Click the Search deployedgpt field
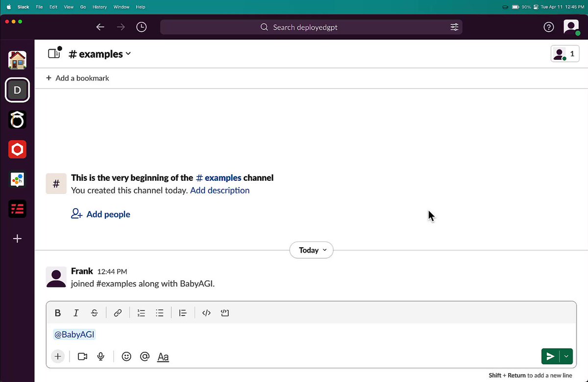Viewport: 588px width, 382px height. pos(311,27)
